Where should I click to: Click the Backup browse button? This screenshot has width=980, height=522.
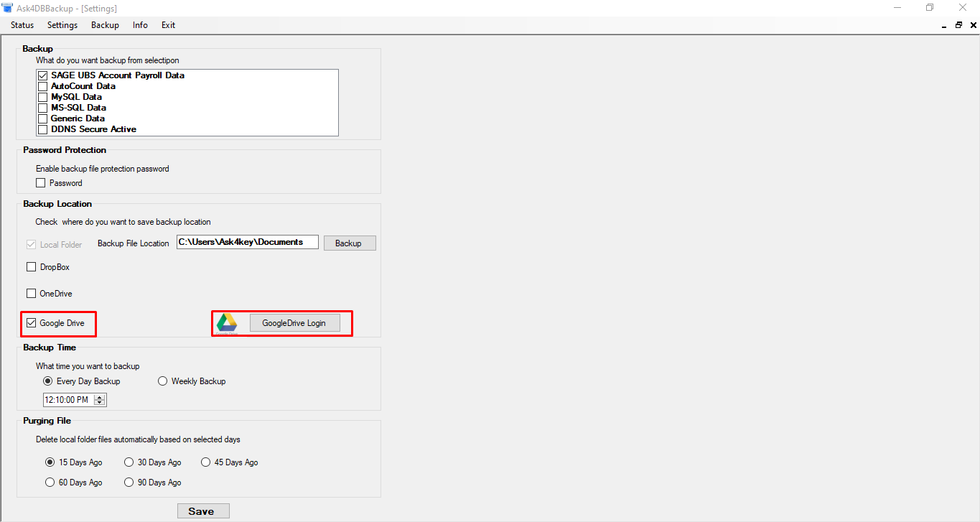pos(350,243)
